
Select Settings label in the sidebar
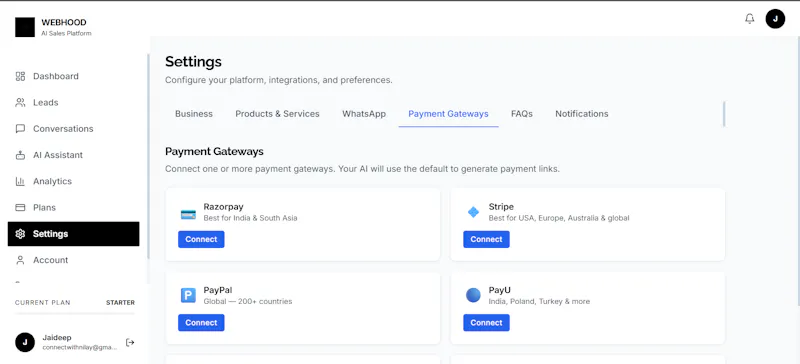point(51,234)
